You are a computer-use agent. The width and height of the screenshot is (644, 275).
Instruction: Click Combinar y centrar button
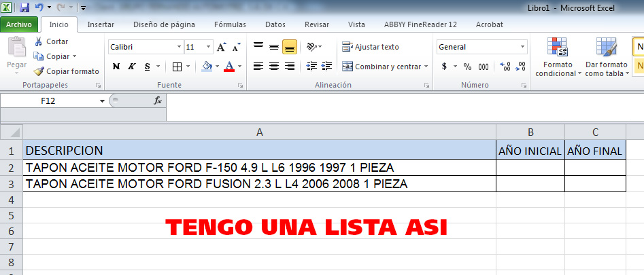tap(381, 67)
